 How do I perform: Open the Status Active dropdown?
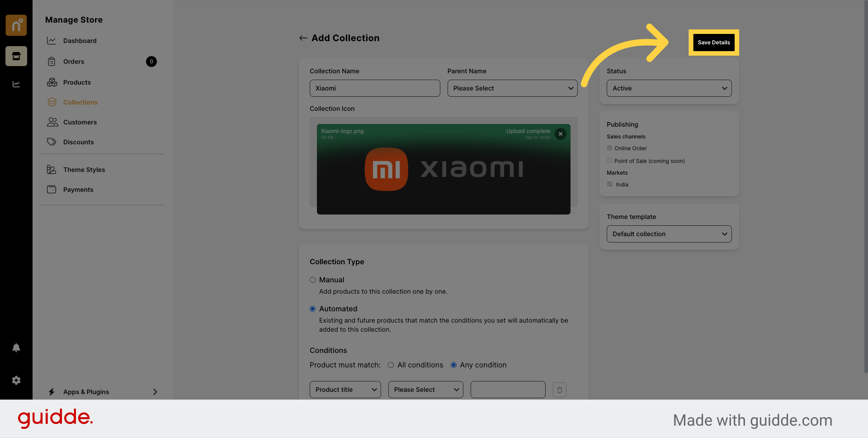point(669,88)
